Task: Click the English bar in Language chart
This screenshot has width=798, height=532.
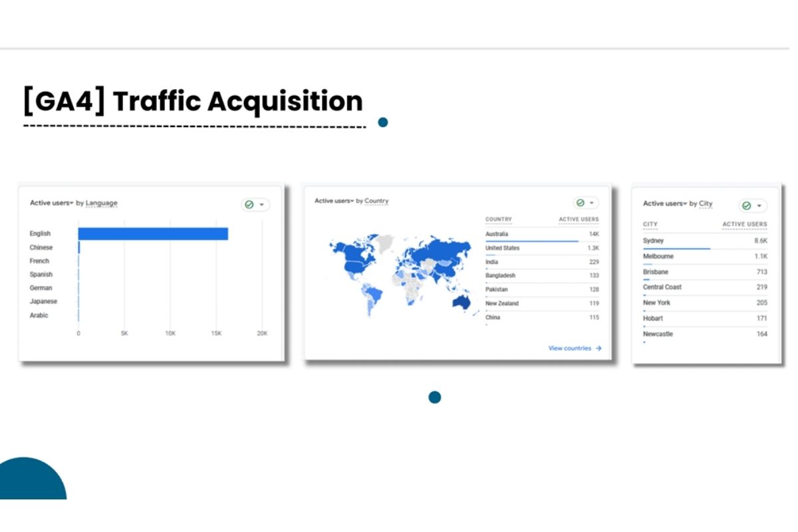Action: click(153, 233)
